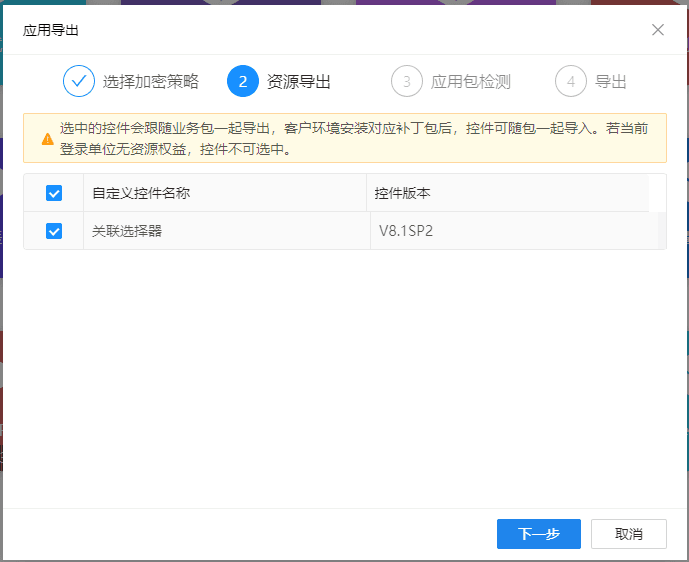This screenshot has height=562, width=689.
Task: Click the step 3 circle icon
Action: [x=406, y=81]
